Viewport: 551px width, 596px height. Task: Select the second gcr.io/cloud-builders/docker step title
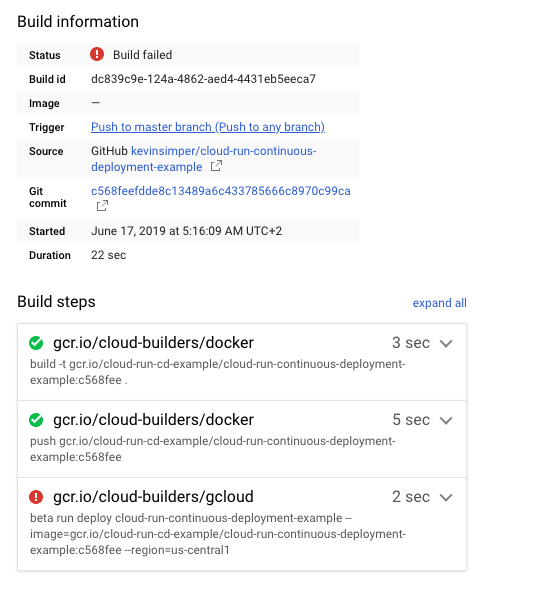coord(153,420)
